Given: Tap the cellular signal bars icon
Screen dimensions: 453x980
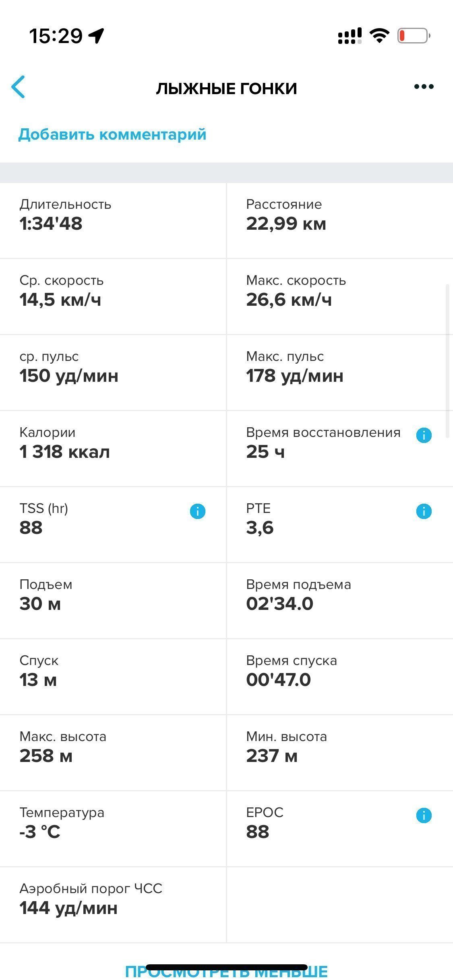Looking at the screenshot, I should click(350, 36).
